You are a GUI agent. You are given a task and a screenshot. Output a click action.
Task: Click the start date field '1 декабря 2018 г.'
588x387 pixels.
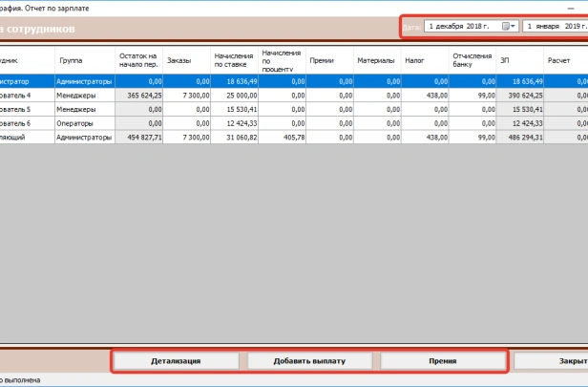(463, 27)
